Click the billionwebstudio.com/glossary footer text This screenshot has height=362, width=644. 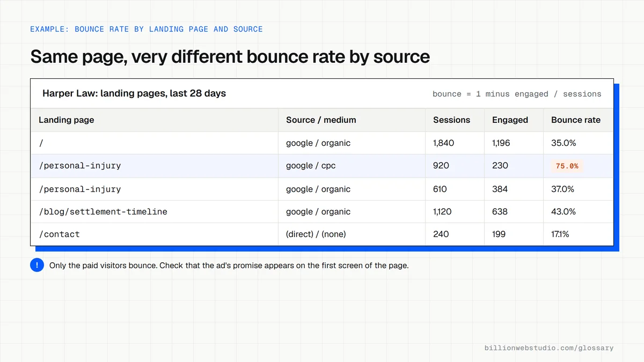click(x=549, y=348)
